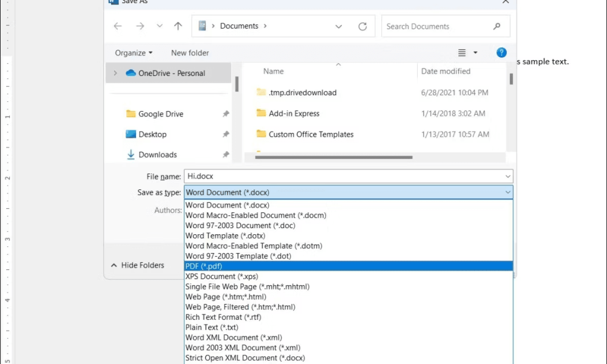The height and width of the screenshot is (364, 607).
Task: Open the recent locations chevron
Action: pyautogui.click(x=160, y=26)
